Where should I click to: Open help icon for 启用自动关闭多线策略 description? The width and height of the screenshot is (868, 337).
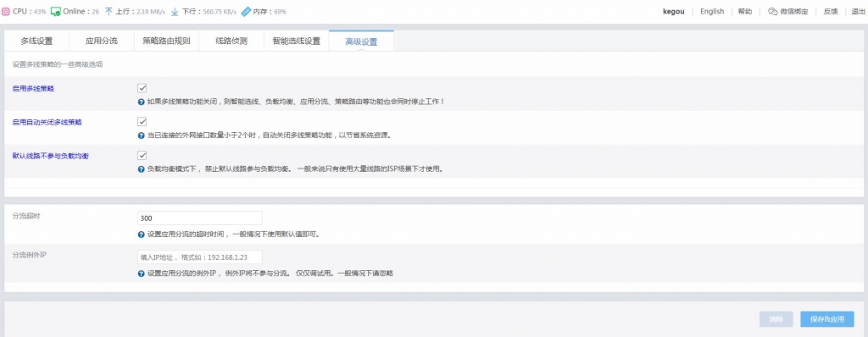click(142, 135)
